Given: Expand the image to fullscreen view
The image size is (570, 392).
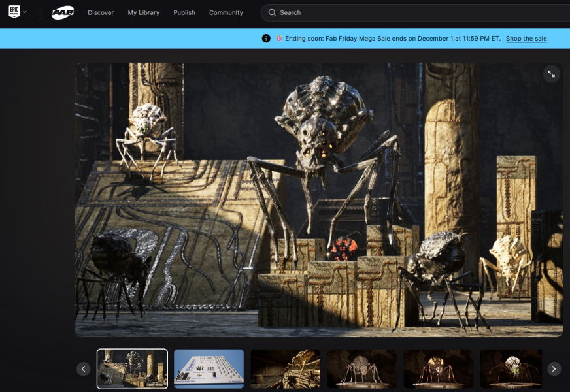Looking at the screenshot, I should (552, 74).
